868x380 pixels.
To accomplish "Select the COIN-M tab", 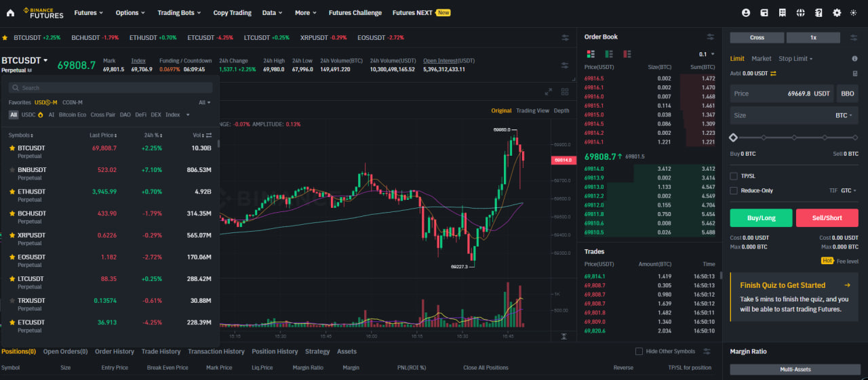I will pyautogui.click(x=73, y=102).
